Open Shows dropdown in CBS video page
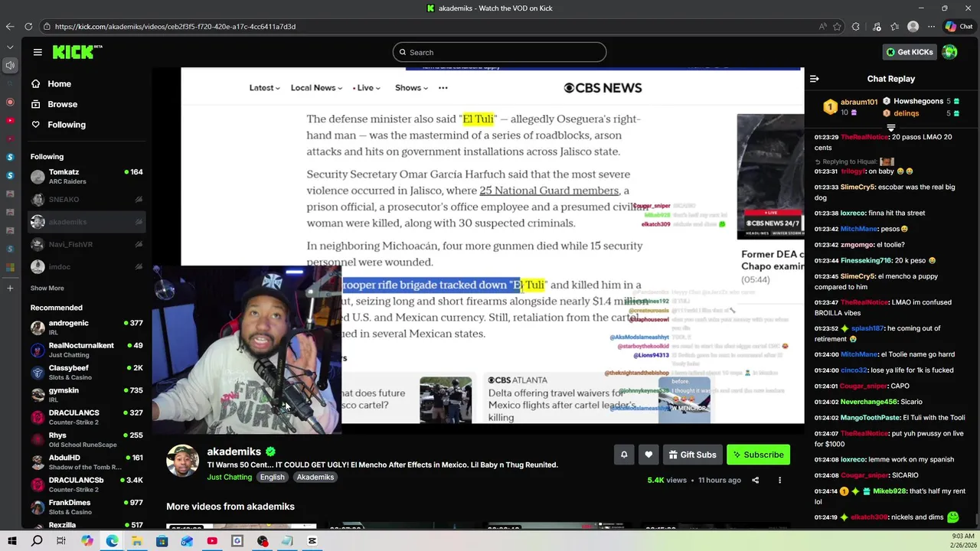This screenshot has width=980, height=551. [x=411, y=88]
